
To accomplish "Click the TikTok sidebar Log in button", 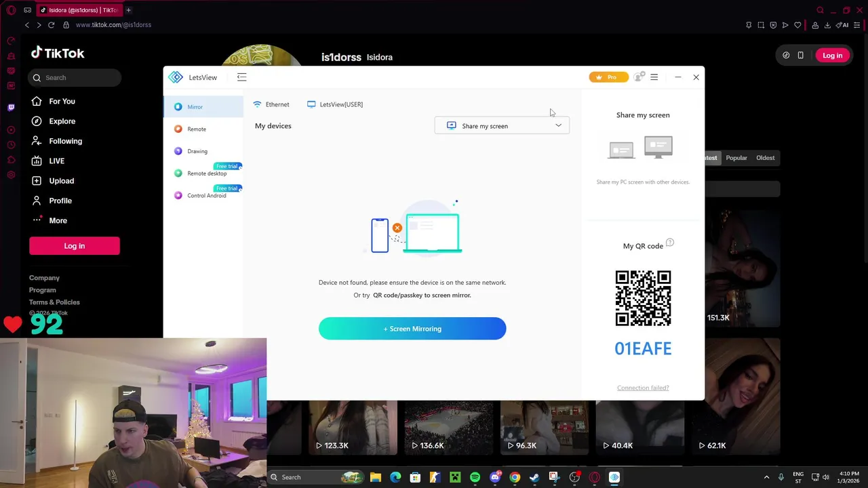I will (x=75, y=246).
